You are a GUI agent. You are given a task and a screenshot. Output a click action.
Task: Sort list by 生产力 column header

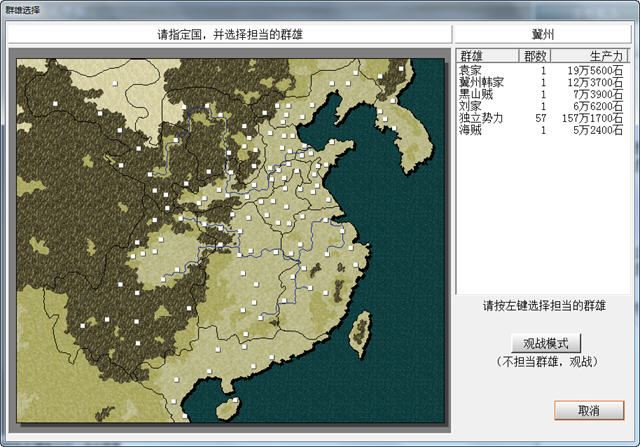[x=588, y=56]
